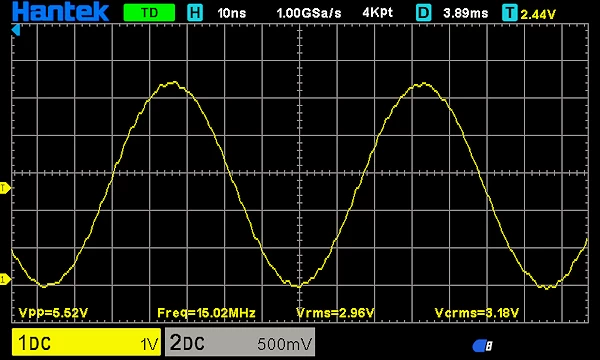This screenshot has width=600, height=360.
Task: Click the blue USB storage icon
Action: pyautogui.click(x=482, y=346)
